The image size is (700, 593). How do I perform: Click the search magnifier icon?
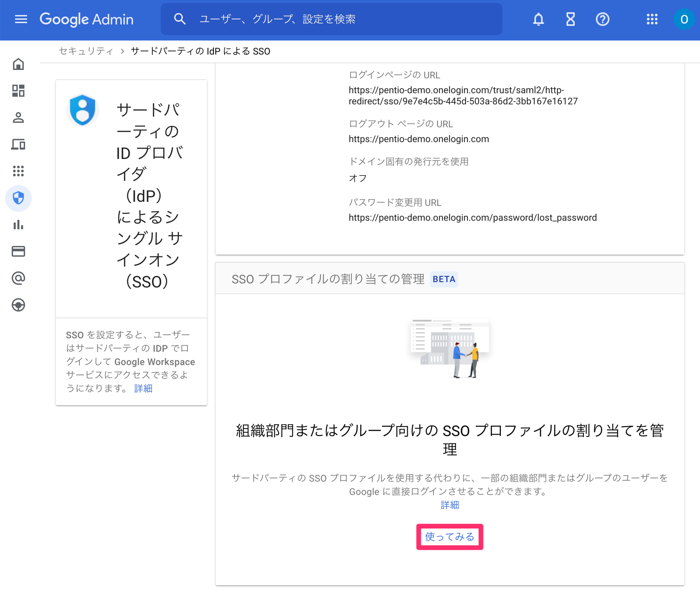pos(180,19)
